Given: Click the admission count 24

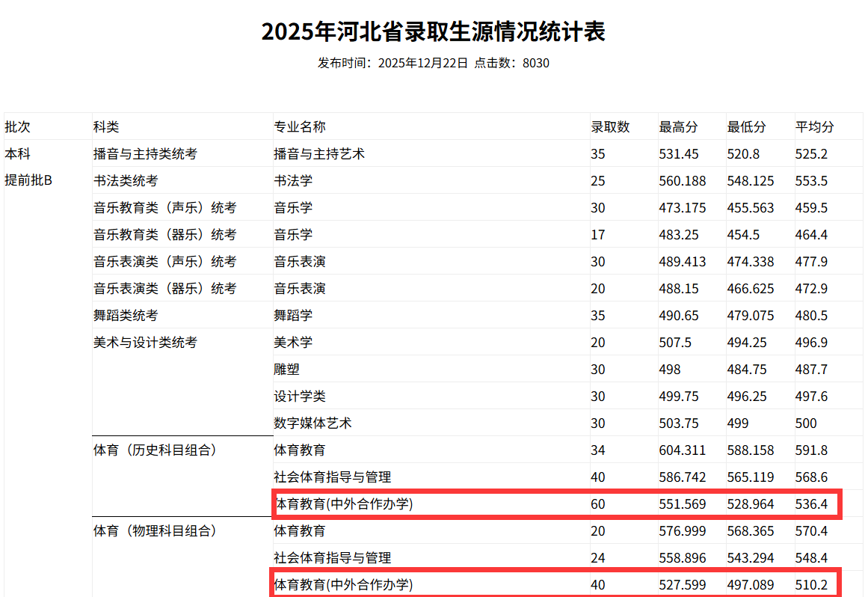Looking at the screenshot, I should tap(598, 558).
